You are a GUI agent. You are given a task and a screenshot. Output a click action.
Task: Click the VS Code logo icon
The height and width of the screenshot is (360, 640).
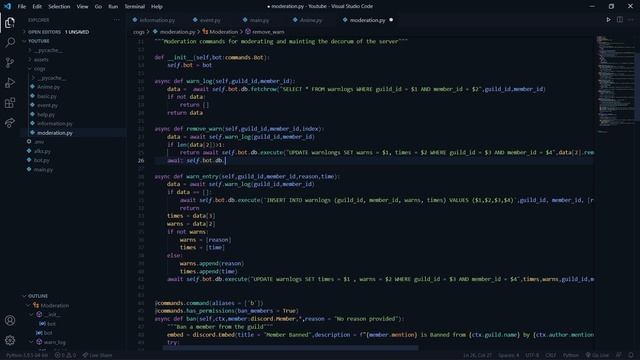coord(7,6)
